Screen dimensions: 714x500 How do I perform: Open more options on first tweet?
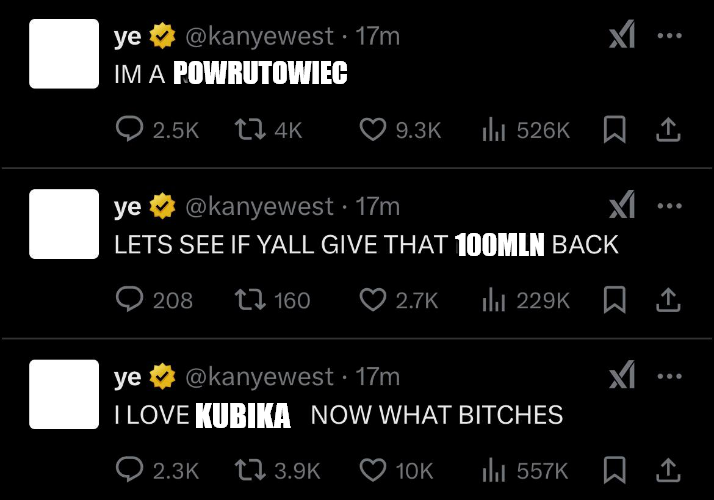[x=669, y=36]
